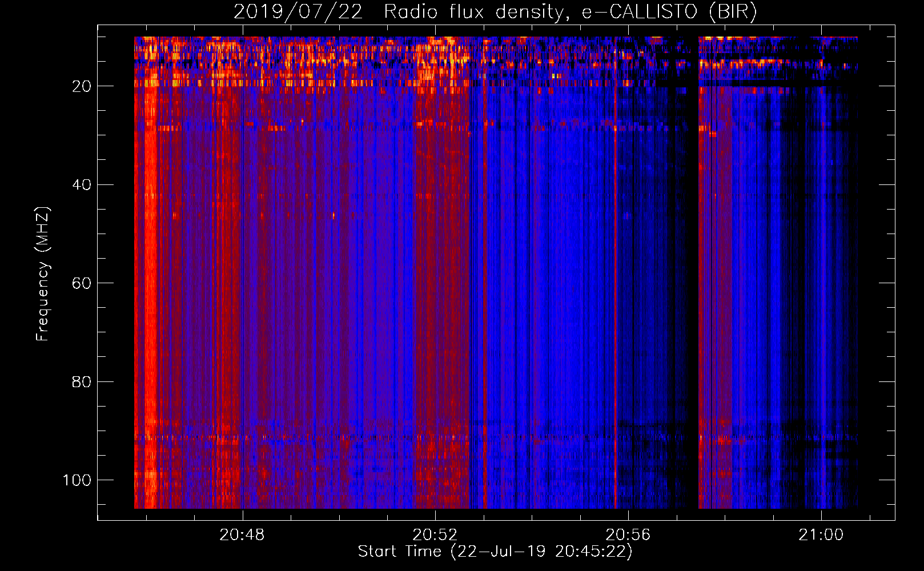
Task: Click the 20:48 time tick label
Action: coord(243,535)
